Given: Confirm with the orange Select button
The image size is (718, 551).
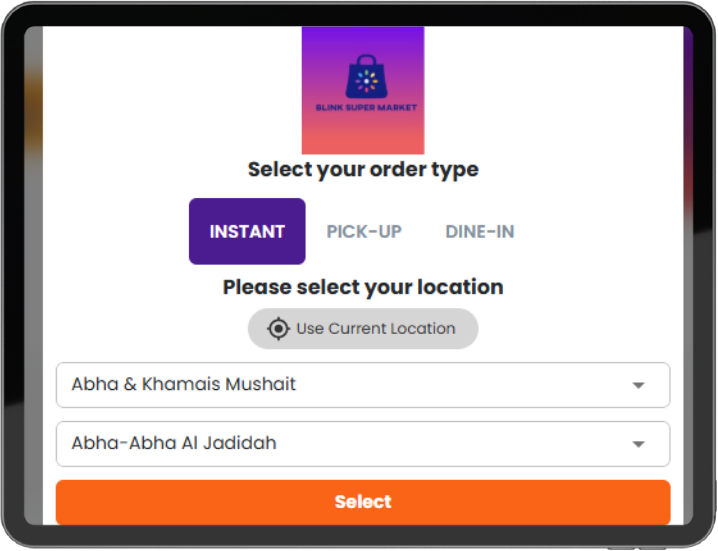Looking at the screenshot, I should (x=363, y=502).
